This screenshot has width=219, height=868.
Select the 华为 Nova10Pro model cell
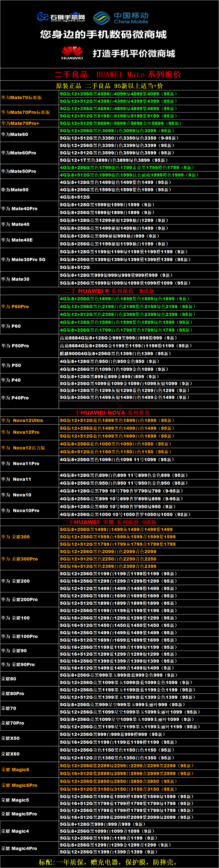[x=30, y=510]
